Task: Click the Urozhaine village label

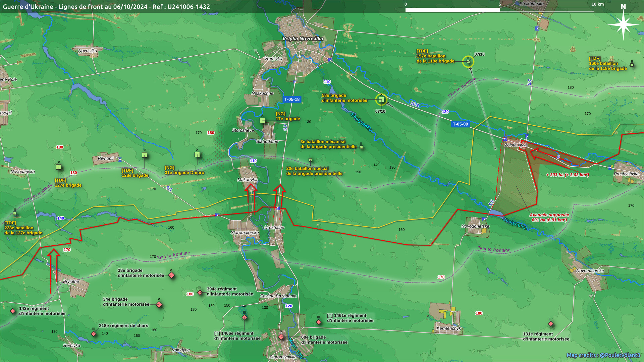Action: coord(274,228)
